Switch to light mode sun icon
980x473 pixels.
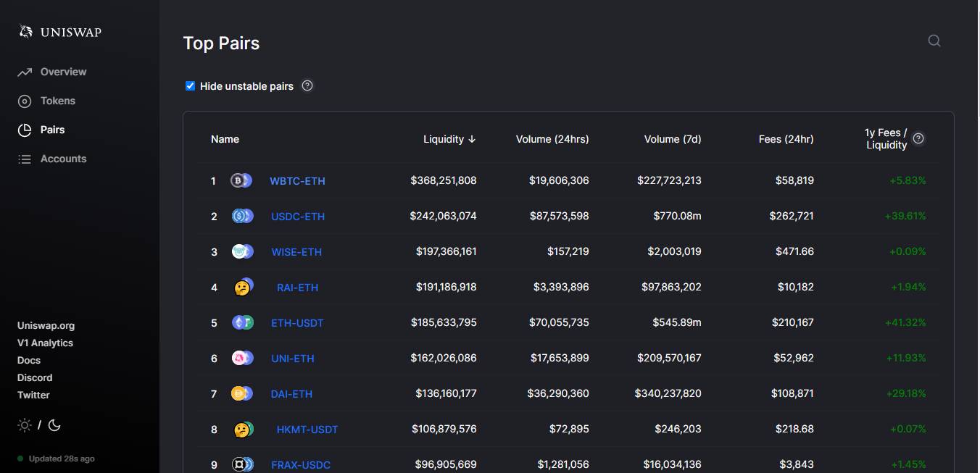click(x=25, y=425)
